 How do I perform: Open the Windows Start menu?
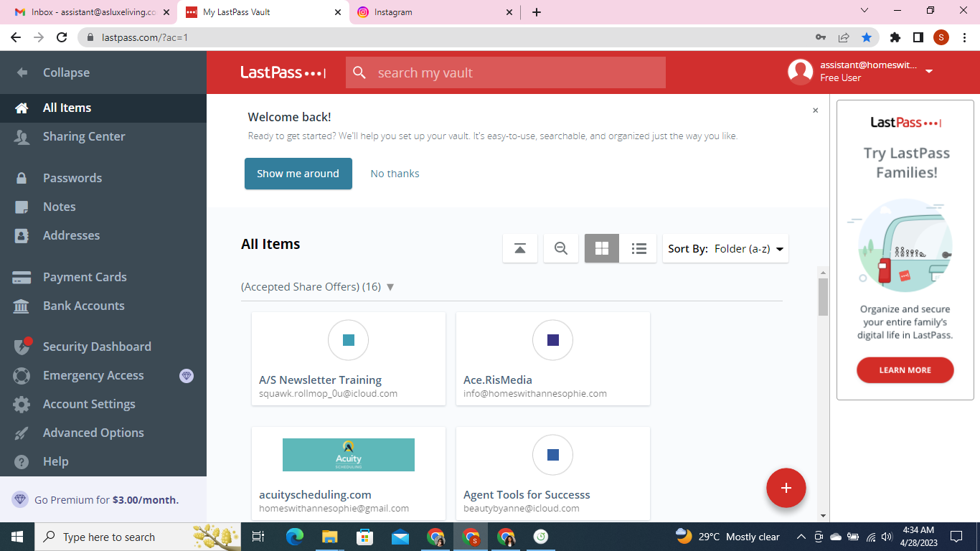tap(17, 537)
